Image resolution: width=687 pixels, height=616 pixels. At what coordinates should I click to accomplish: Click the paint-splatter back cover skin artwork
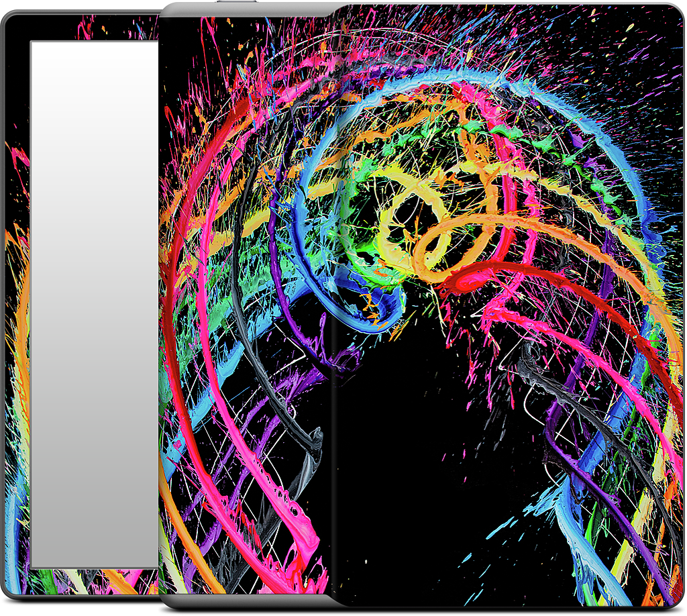click(421, 305)
